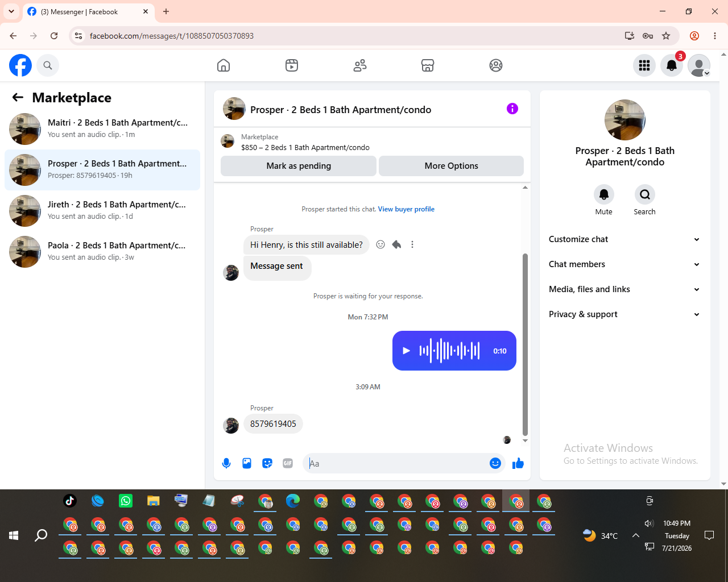Image resolution: width=728 pixels, height=582 pixels.
Task: Open password manager key icon
Action: point(648,36)
